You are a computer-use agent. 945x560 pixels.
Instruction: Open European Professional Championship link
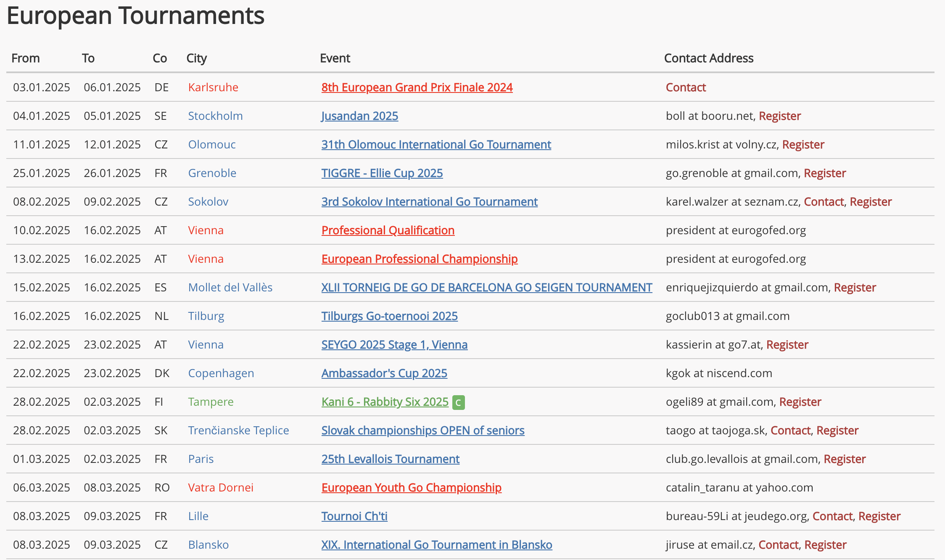point(419,259)
